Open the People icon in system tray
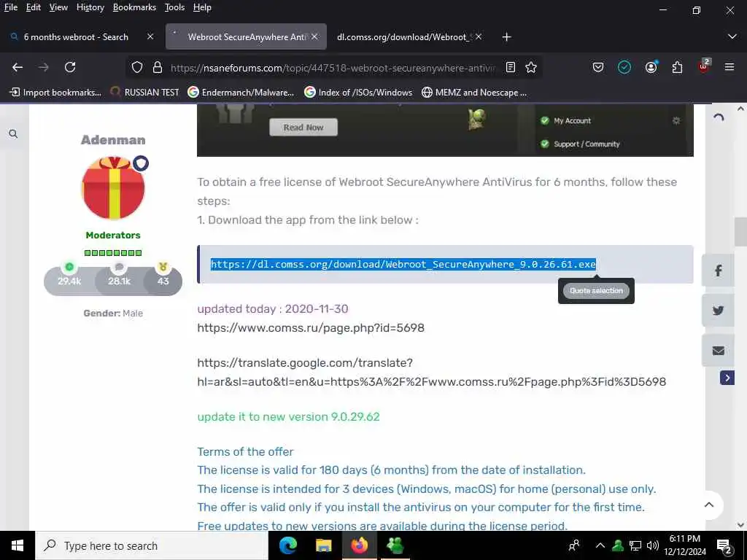747x560 pixels. tap(574, 545)
